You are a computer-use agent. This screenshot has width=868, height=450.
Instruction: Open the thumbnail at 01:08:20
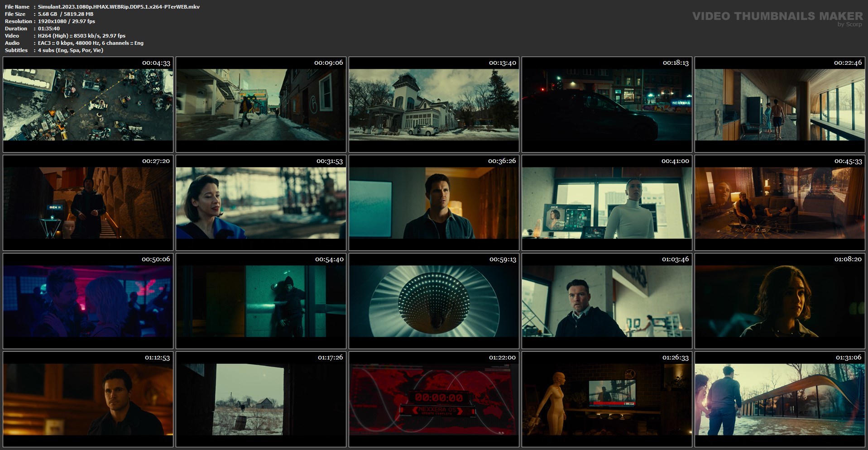780,301
